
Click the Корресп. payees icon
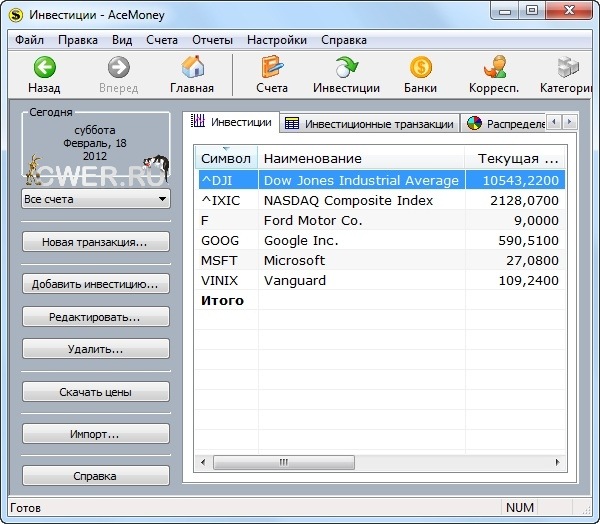494,68
